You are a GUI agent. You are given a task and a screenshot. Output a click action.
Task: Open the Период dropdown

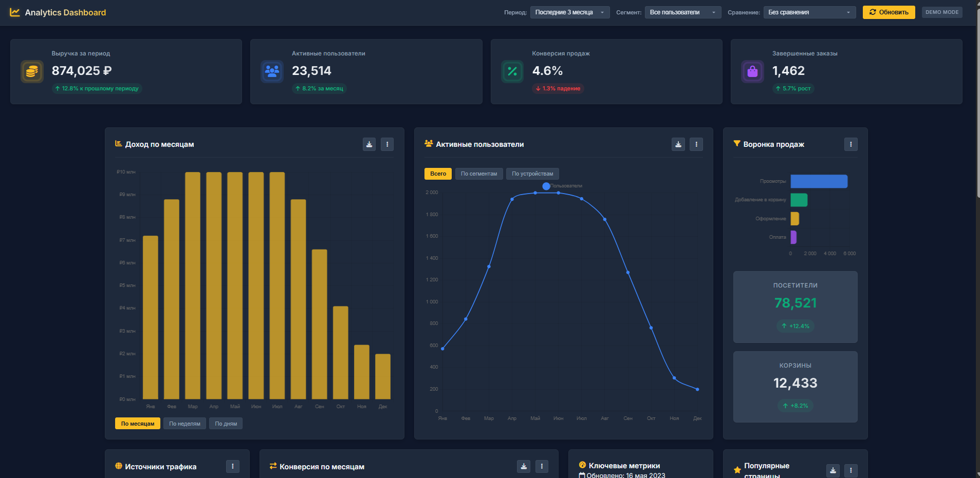[570, 12]
